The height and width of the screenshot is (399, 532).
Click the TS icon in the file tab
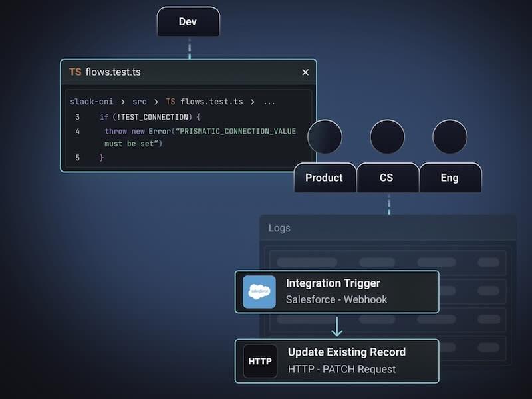coord(75,72)
